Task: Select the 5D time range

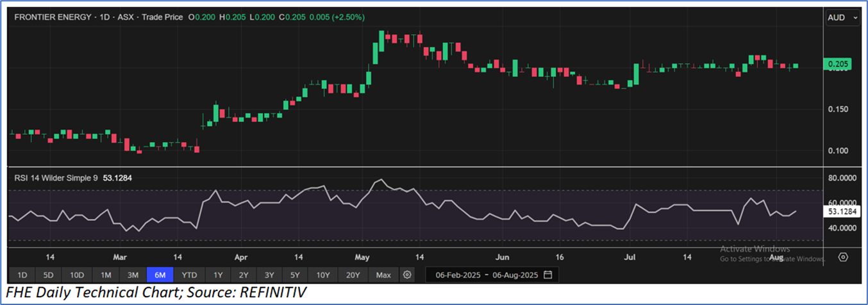Action: (49, 275)
